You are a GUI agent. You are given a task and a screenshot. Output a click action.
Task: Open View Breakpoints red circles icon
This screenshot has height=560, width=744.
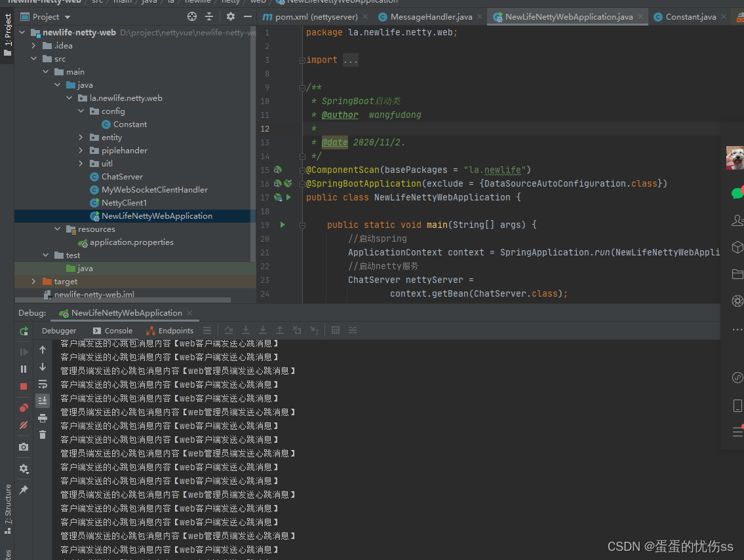(x=24, y=408)
